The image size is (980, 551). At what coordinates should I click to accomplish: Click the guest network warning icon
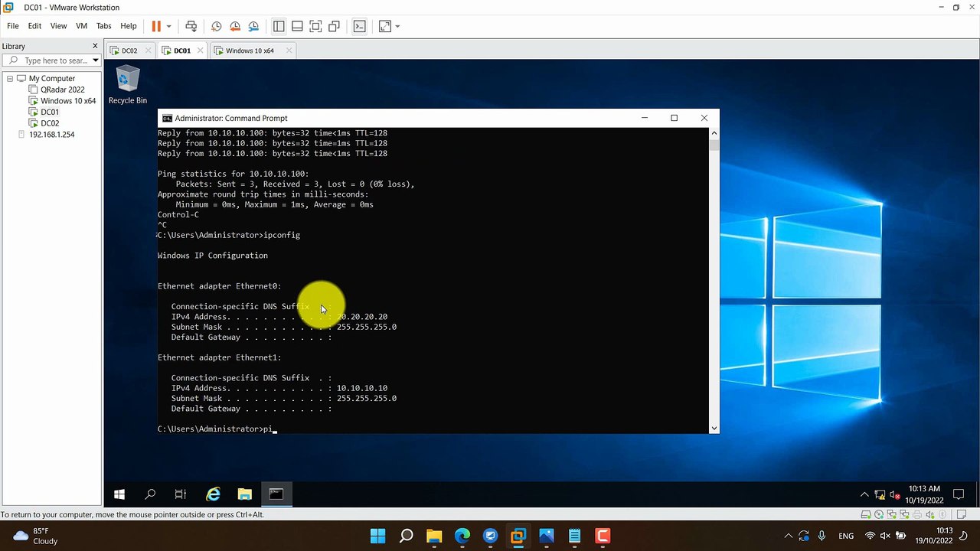click(x=880, y=494)
